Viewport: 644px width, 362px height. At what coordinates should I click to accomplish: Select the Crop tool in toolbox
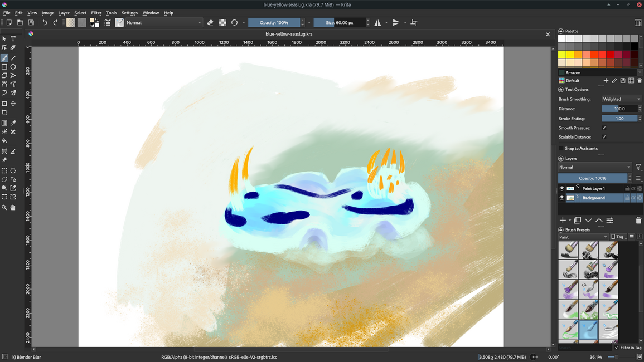tap(4, 112)
